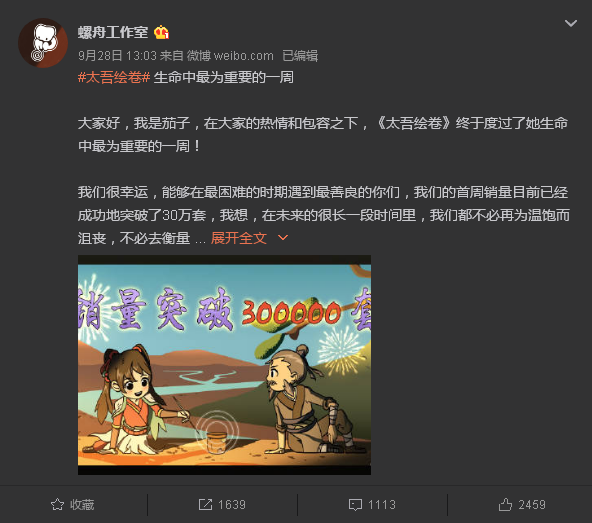This screenshot has width=592, height=523.
Task: Open post options chevron at top right
Action: tap(570, 23)
